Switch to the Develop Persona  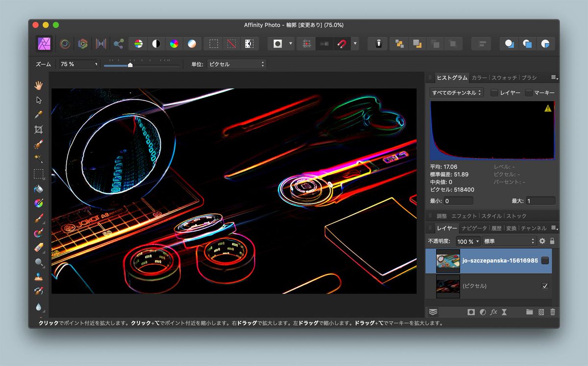pos(83,44)
